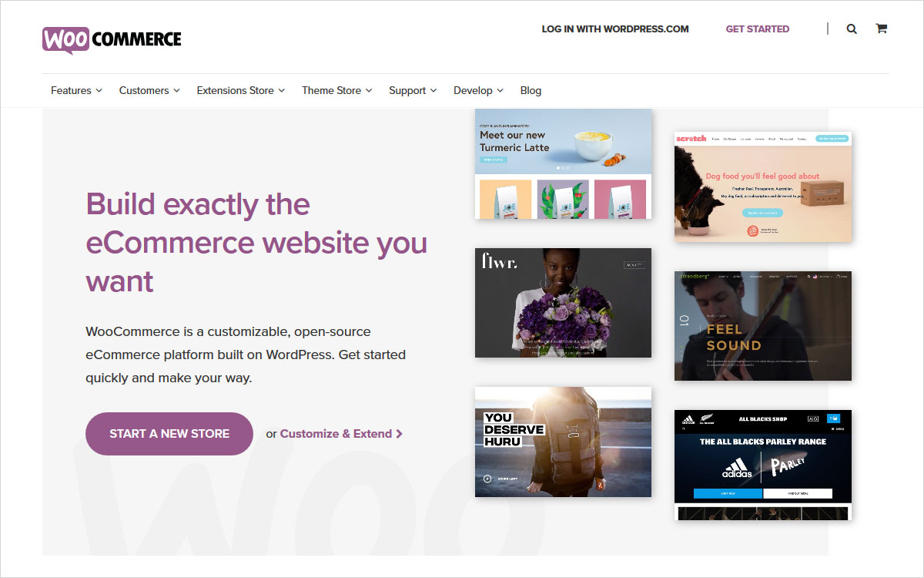The image size is (924, 578).
Task: Click the search magnifier icon
Action: click(x=852, y=29)
